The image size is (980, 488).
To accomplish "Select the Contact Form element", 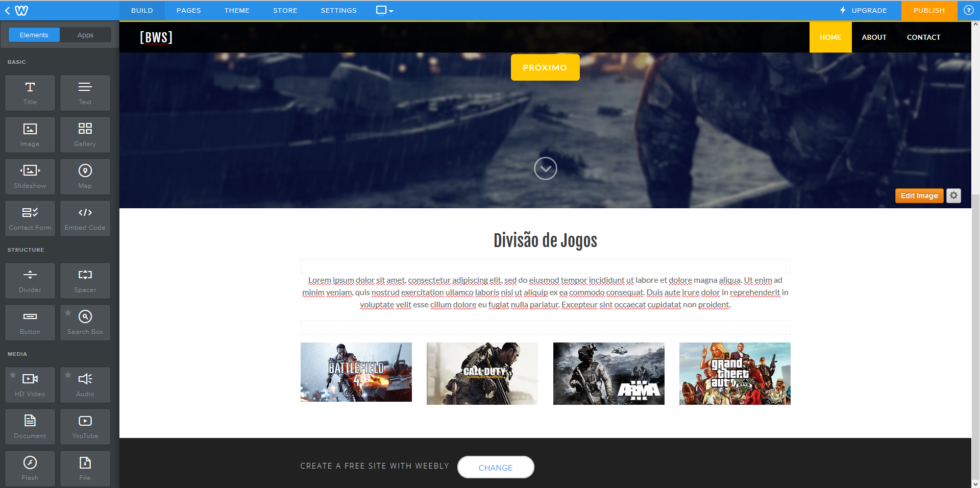I will pos(30,218).
